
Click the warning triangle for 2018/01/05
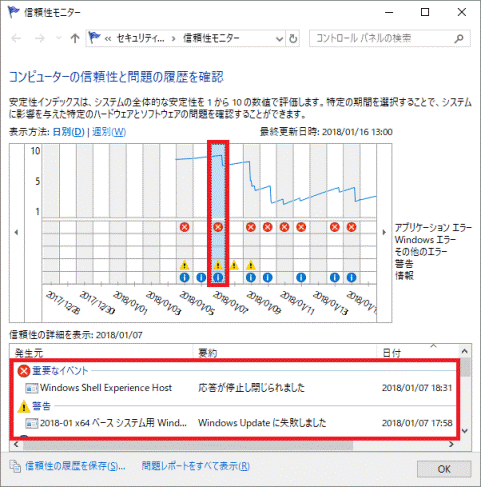(184, 265)
